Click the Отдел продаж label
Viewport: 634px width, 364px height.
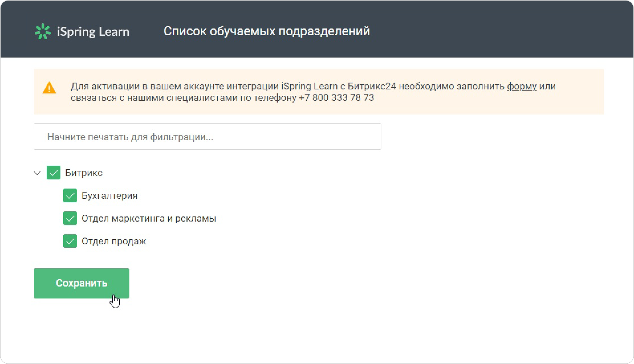pos(114,241)
